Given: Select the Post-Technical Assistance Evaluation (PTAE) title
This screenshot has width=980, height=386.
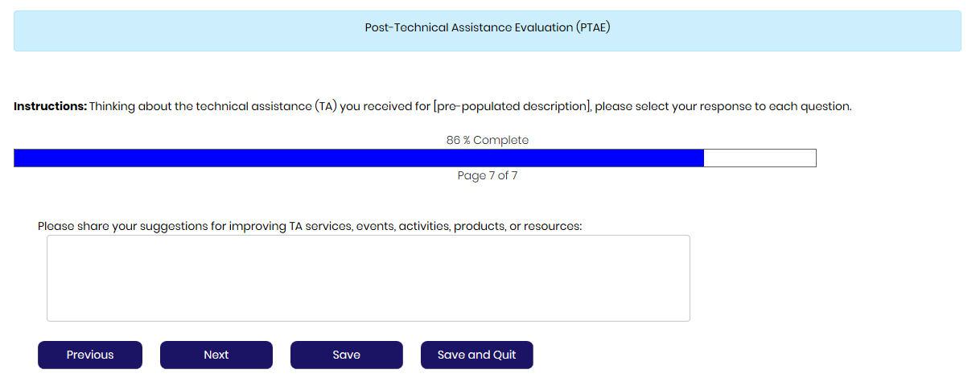Looking at the screenshot, I should pyautogui.click(x=488, y=27).
